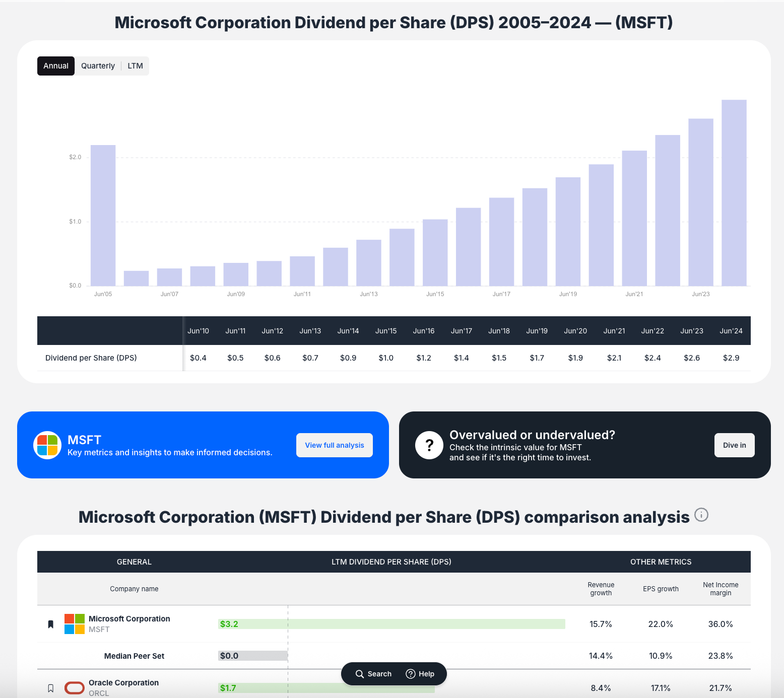Toggle the bookmark icon for Microsoft Corporation
Image resolution: width=784 pixels, height=698 pixels.
pyautogui.click(x=50, y=624)
